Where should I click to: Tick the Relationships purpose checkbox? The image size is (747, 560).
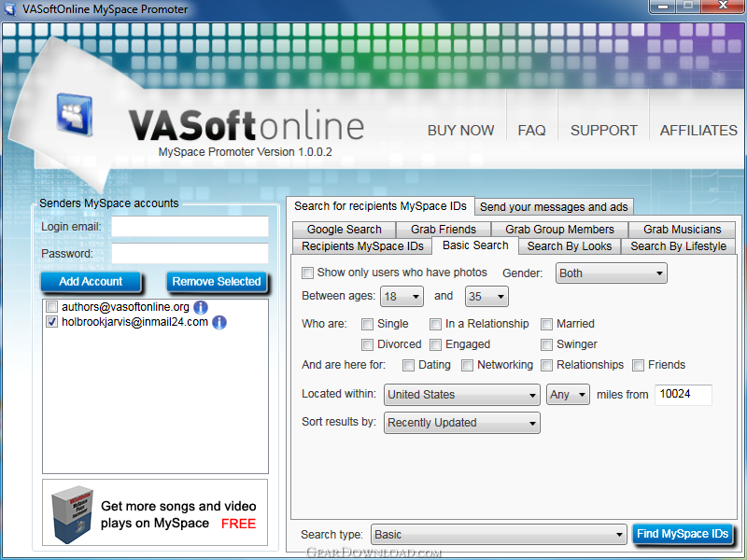(x=546, y=365)
